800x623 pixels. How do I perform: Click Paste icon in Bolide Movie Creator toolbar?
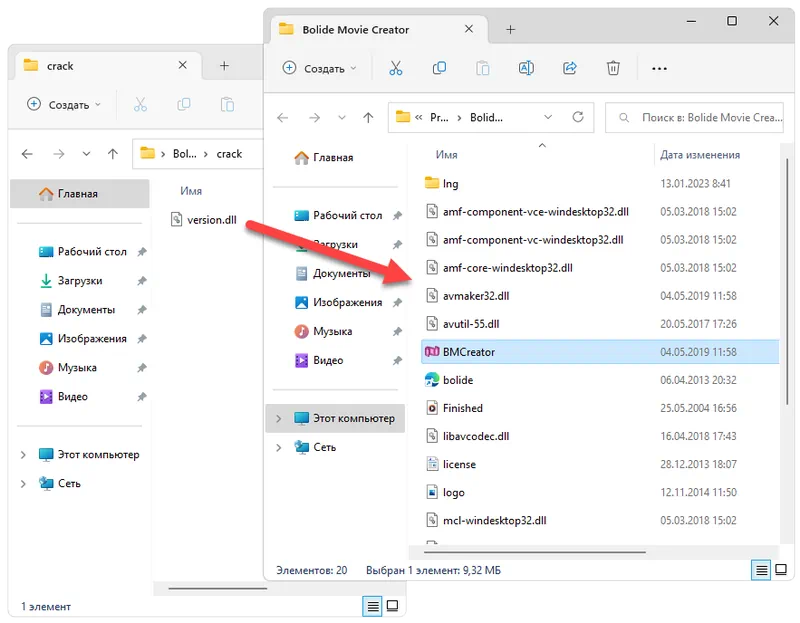pos(482,68)
